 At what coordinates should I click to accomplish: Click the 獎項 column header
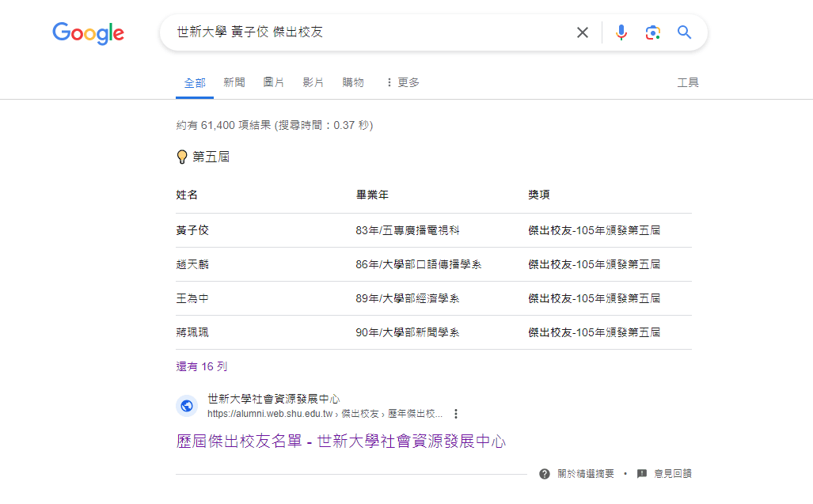coord(539,195)
